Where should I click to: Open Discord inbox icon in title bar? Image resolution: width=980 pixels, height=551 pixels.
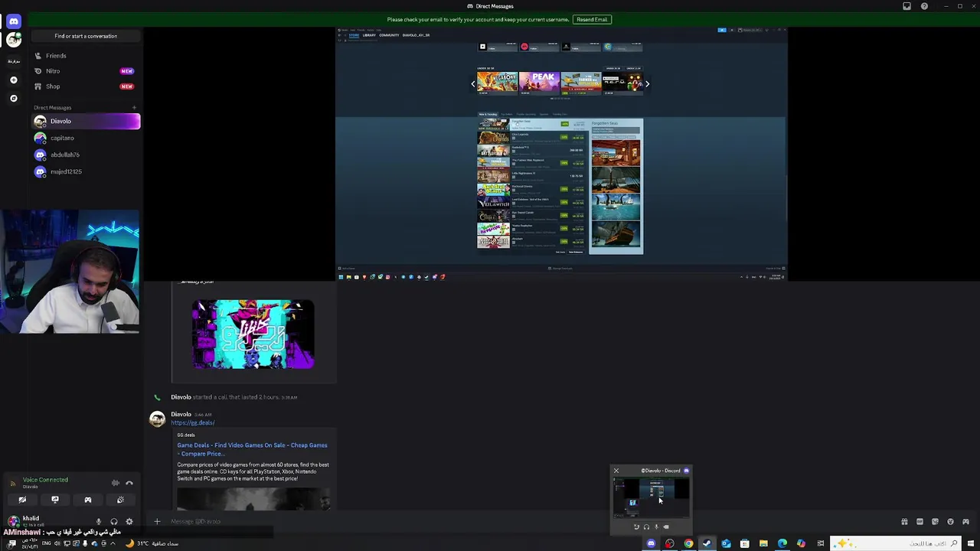[907, 6]
